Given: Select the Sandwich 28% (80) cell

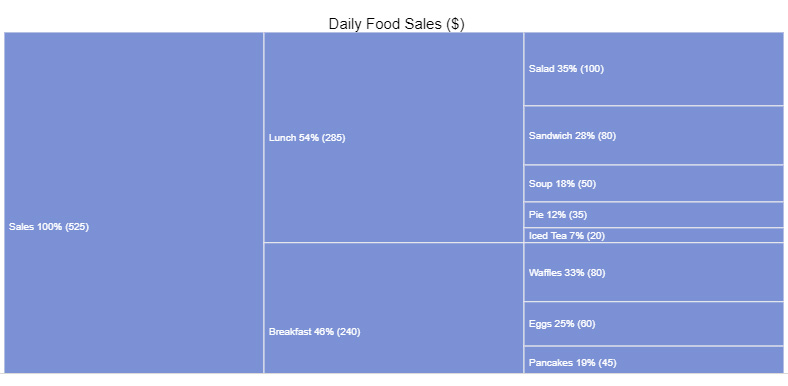Looking at the screenshot, I should click(654, 135).
